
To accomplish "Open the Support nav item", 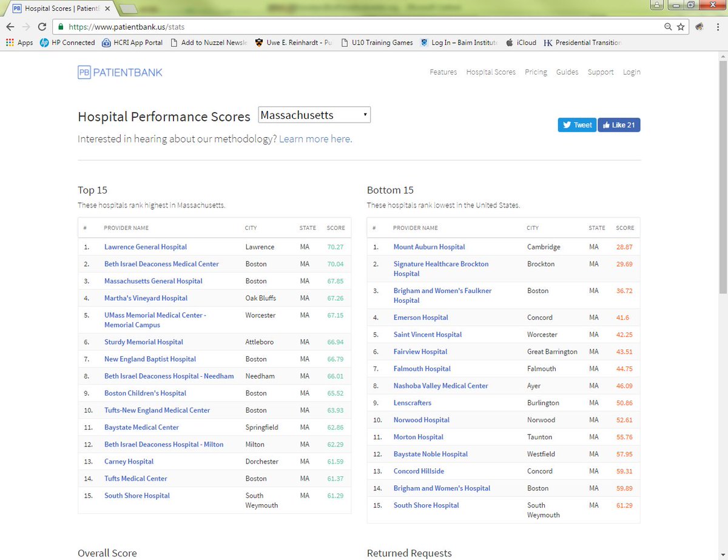I will pyautogui.click(x=601, y=72).
